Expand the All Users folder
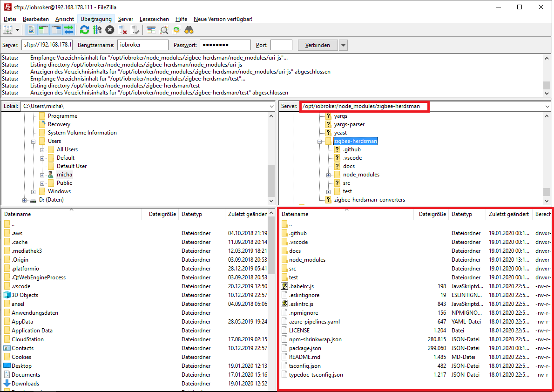Image resolution: width=554 pixels, height=392 pixels. [42, 150]
